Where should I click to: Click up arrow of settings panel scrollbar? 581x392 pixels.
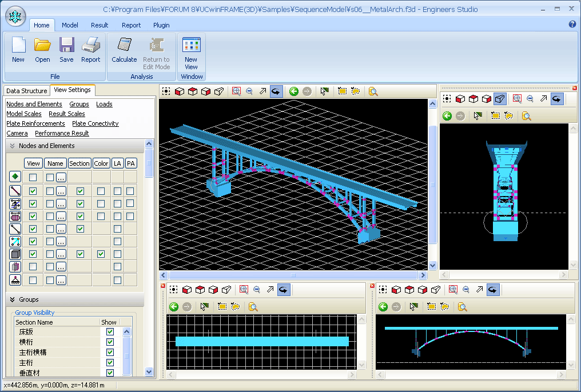(x=149, y=143)
